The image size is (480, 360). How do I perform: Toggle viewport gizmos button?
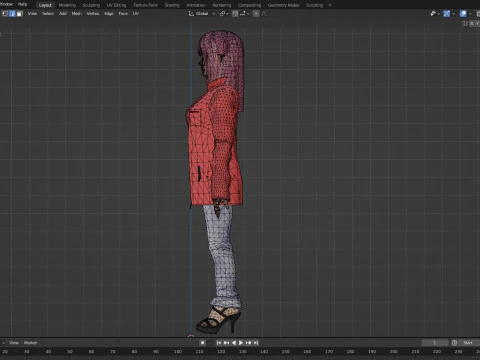click(x=447, y=14)
